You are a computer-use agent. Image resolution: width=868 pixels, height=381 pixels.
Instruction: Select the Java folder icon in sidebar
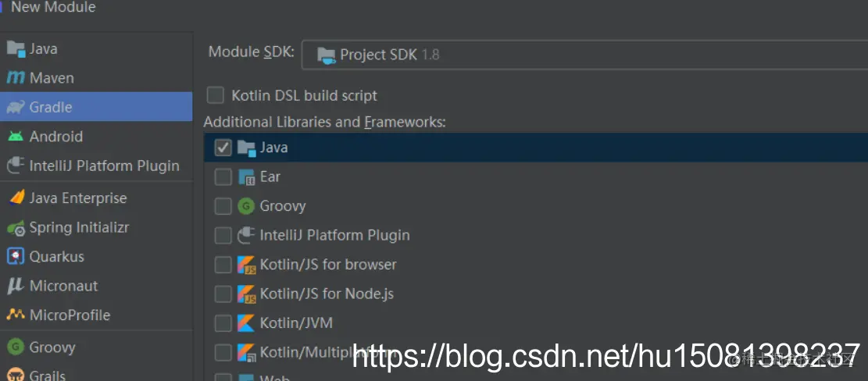pyautogui.click(x=16, y=49)
